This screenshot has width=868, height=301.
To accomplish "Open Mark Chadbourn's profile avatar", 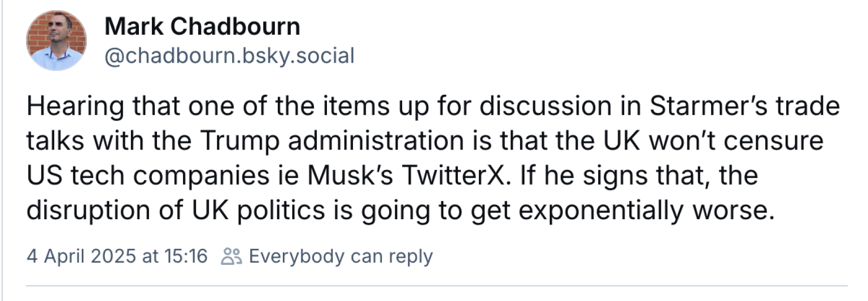I will point(56,41).
